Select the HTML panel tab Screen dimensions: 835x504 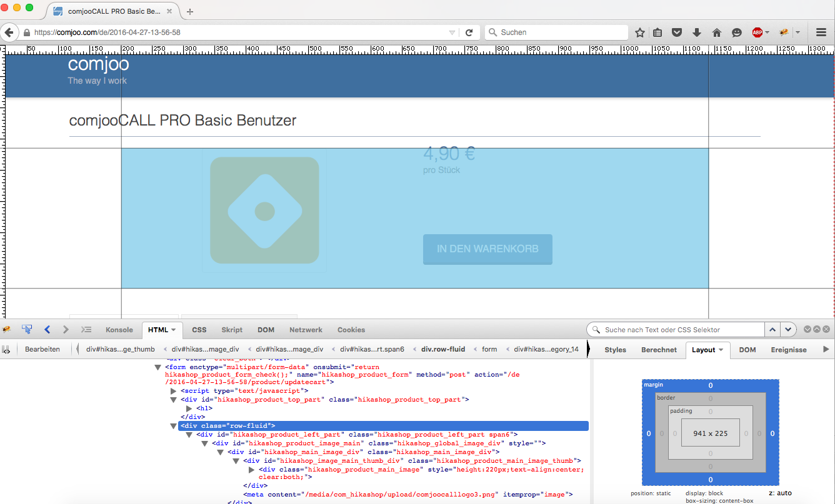click(161, 330)
